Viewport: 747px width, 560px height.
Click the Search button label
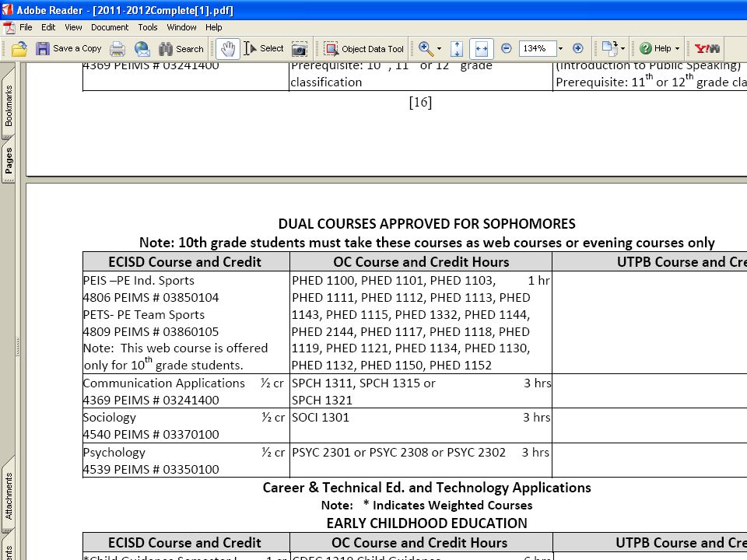[190, 48]
